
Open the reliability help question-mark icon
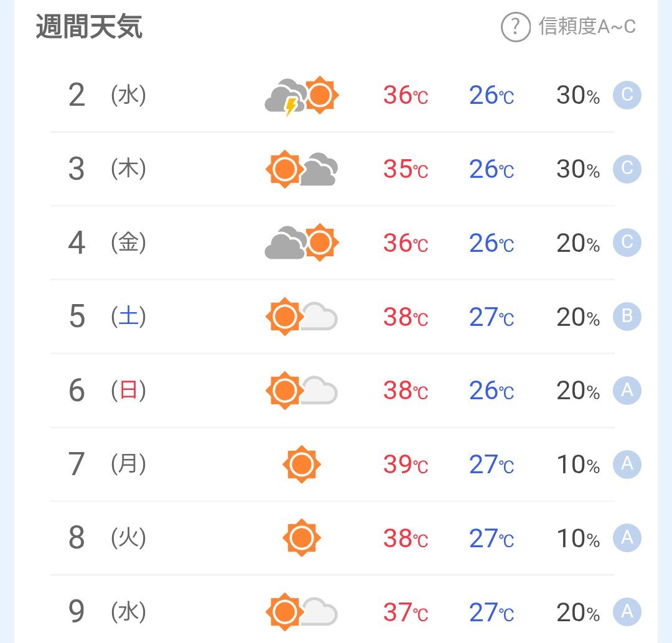516,27
